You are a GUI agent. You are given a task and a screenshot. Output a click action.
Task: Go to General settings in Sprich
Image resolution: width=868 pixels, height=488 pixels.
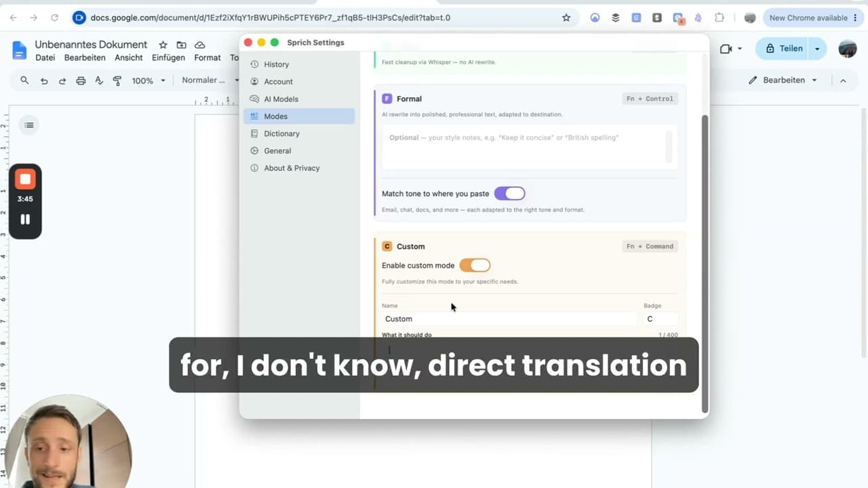click(x=299, y=151)
